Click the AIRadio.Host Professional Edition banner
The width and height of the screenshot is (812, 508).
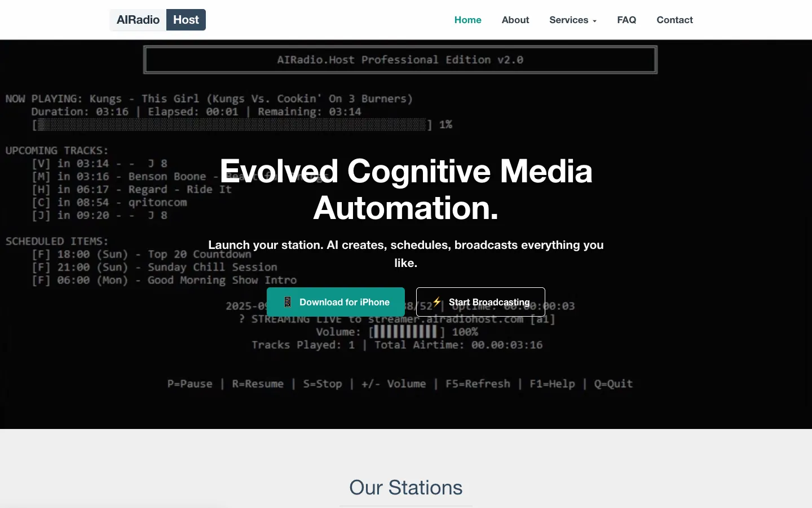click(x=400, y=60)
